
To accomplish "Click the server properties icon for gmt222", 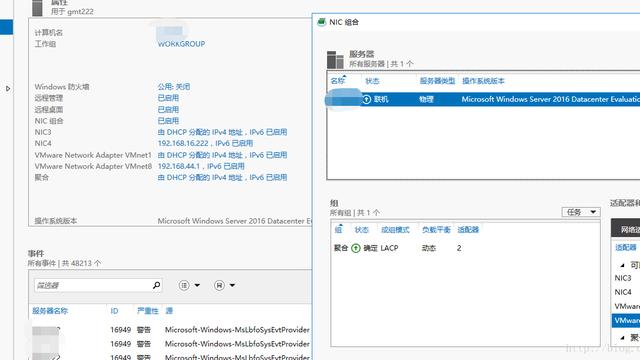I will point(37,8).
